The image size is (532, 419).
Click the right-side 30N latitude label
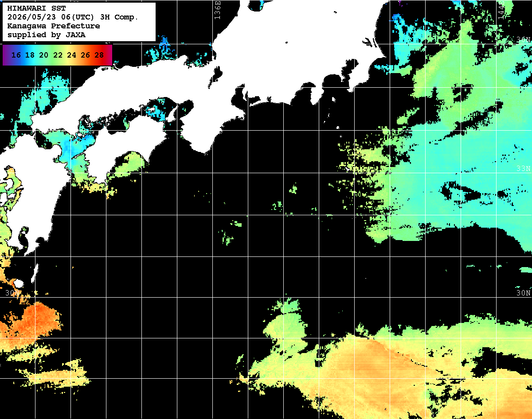[523, 293]
